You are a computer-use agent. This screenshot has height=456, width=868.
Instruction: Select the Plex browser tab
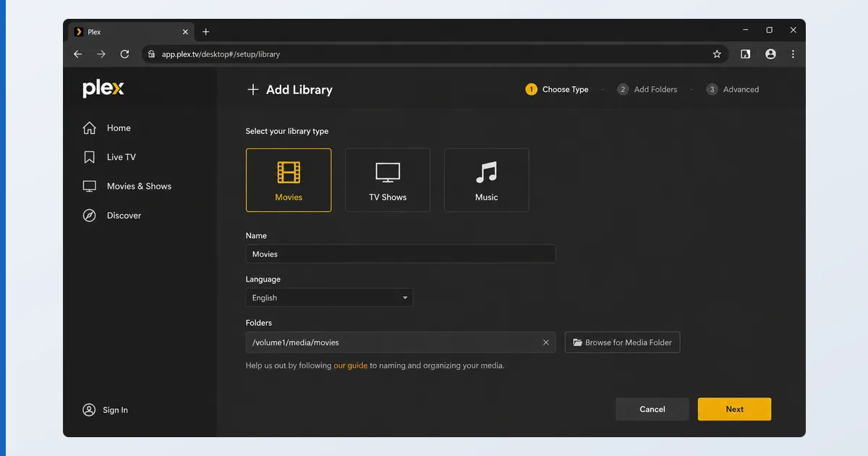[132, 32]
